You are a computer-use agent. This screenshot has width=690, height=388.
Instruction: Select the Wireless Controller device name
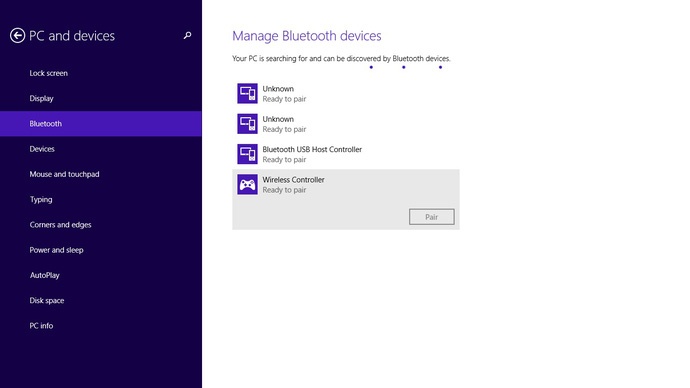[293, 179]
